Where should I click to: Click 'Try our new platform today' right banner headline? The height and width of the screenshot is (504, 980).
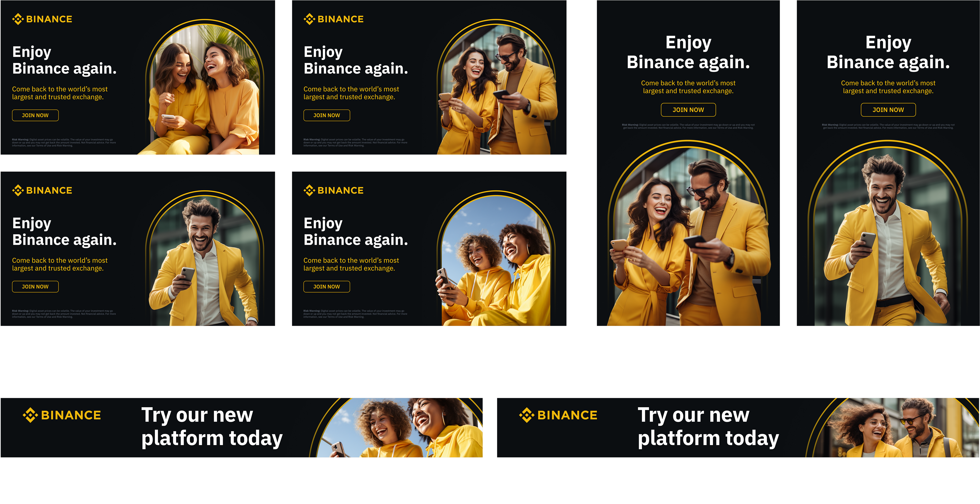point(708,426)
